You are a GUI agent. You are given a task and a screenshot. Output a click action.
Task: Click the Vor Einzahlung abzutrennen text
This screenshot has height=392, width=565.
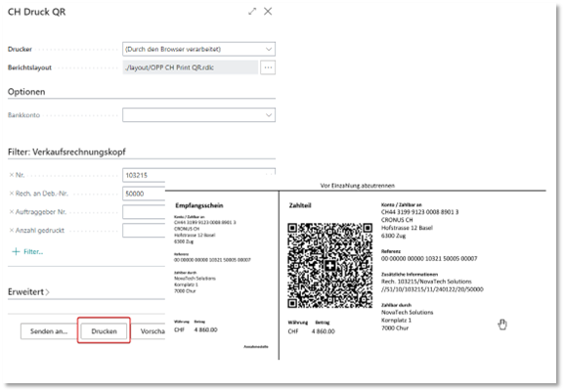point(358,186)
